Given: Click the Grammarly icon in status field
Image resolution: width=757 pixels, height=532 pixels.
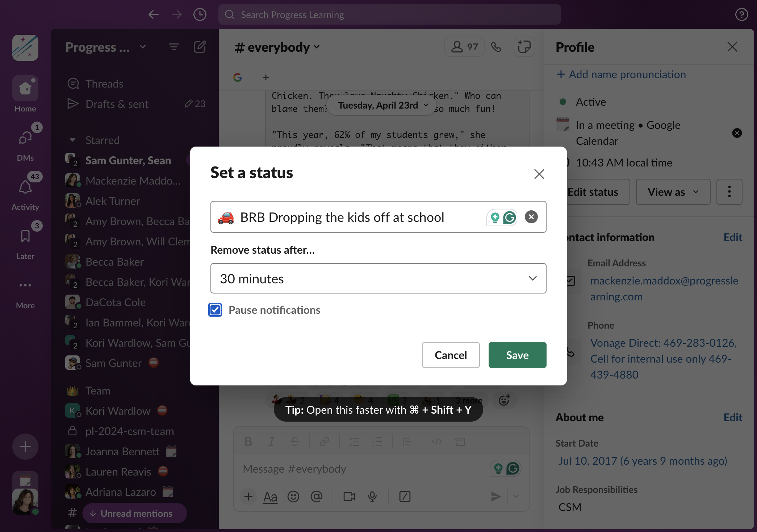Looking at the screenshot, I should [510, 218].
